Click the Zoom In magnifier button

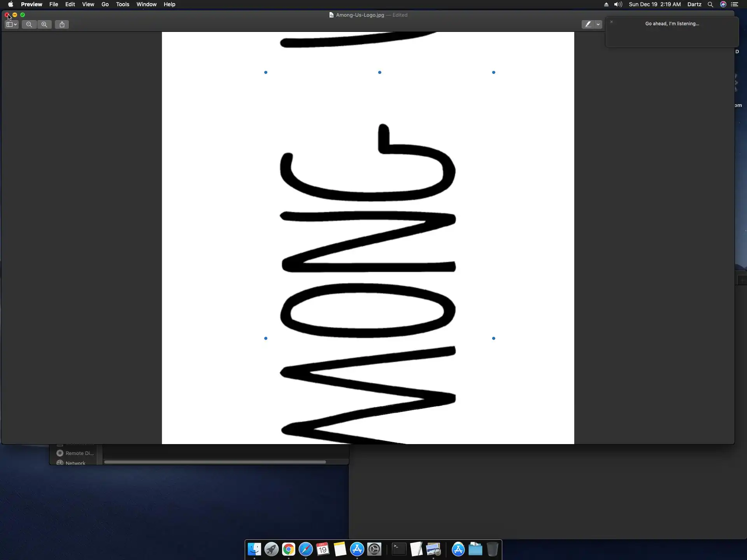(x=44, y=24)
